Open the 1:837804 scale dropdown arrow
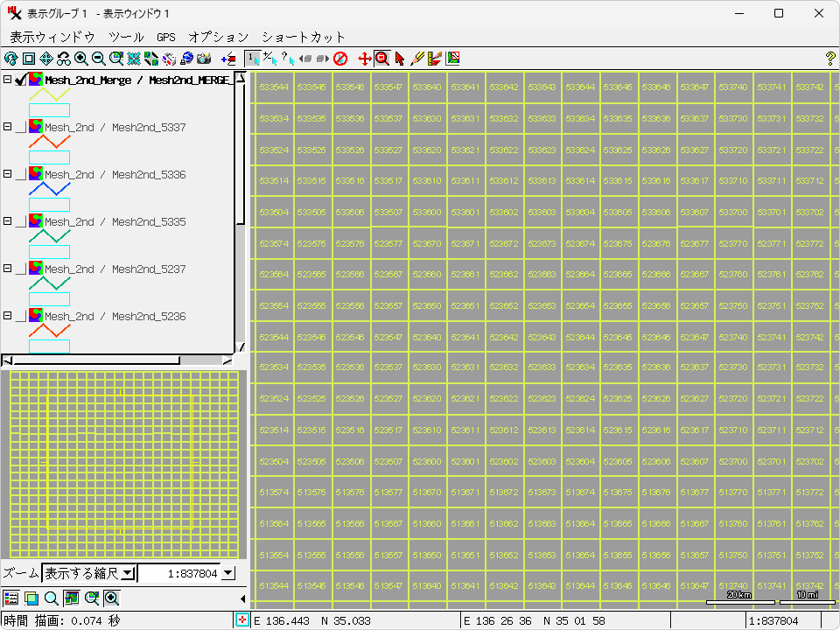Image resolution: width=840 pixels, height=630 pixels. coord(228,573)
